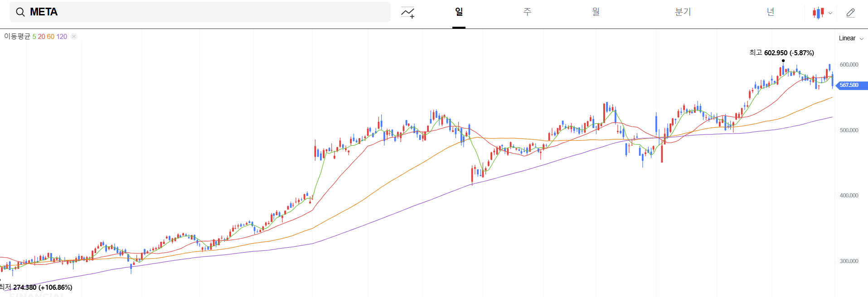
Task: Click the pencil drawing tool icon
Action: tap(851, 13)
